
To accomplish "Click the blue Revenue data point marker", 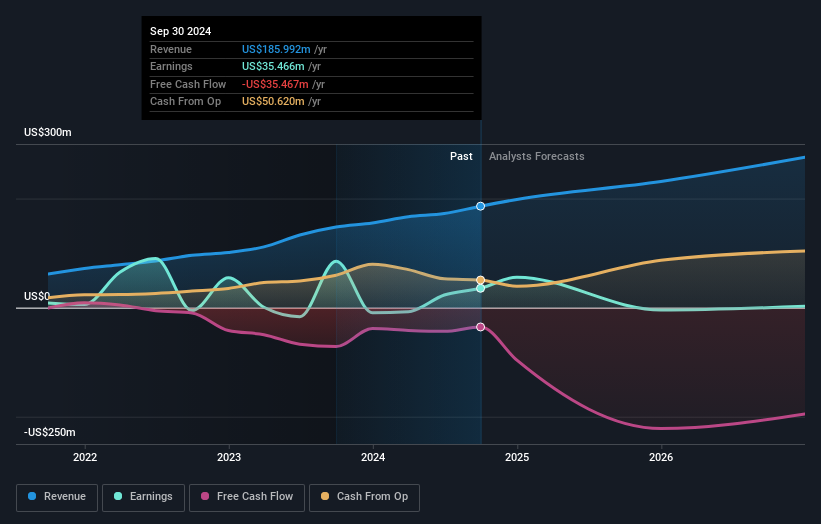I will 480,206.
